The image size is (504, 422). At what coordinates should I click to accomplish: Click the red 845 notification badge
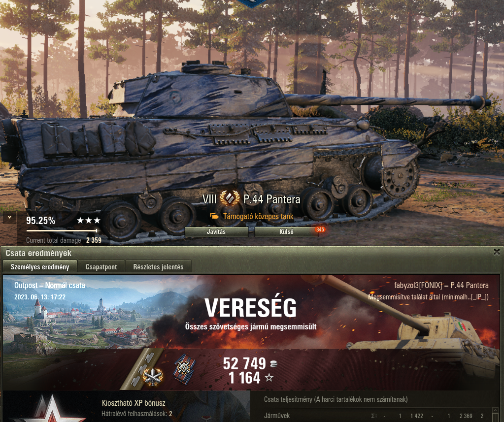(320, 229)
